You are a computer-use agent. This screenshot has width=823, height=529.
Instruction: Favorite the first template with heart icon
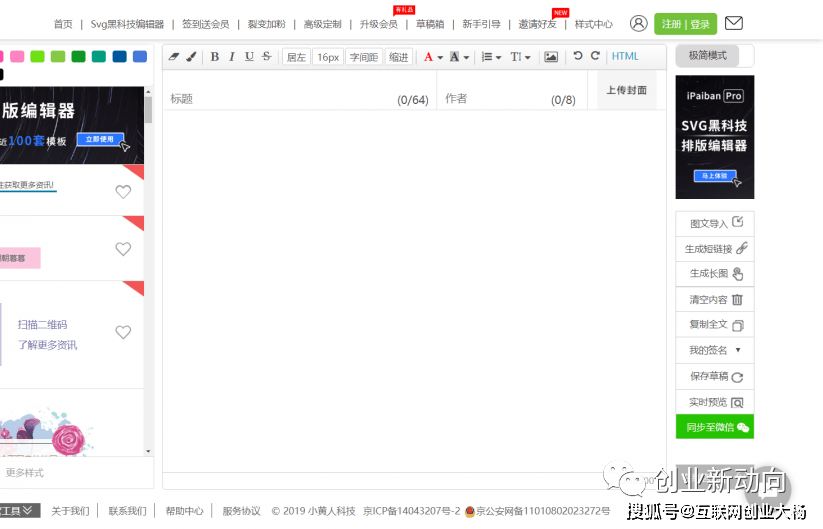(123, 192)
